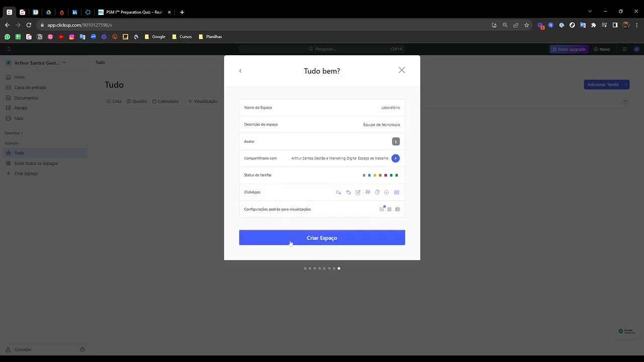Open the Chrome three-dot menu
The image size is (644, 362).
point(637,25)
